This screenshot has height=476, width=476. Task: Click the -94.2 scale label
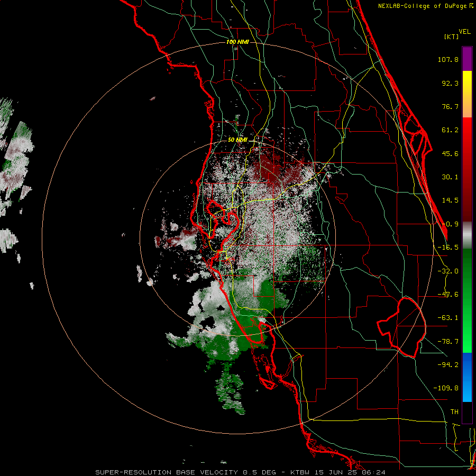(x=448, y=364)
